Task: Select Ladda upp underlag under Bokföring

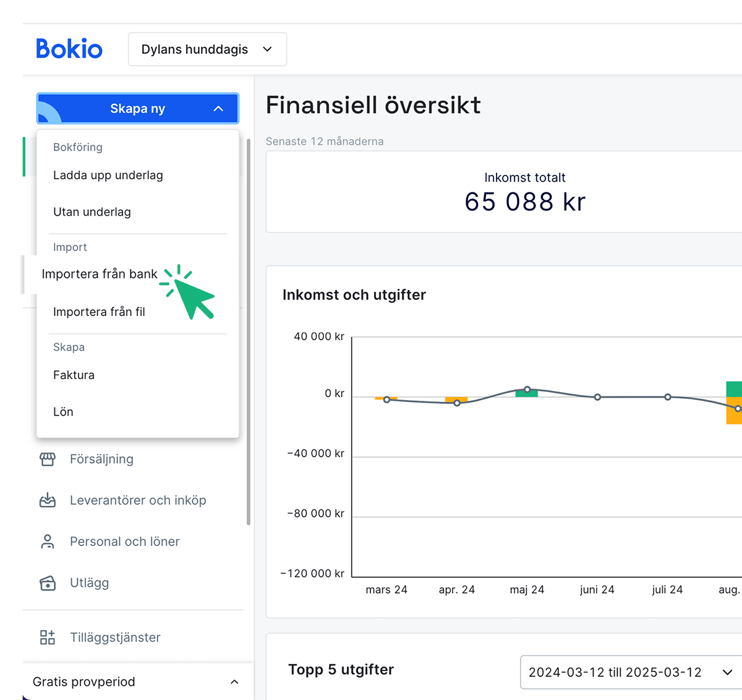Action: (108, 175)
